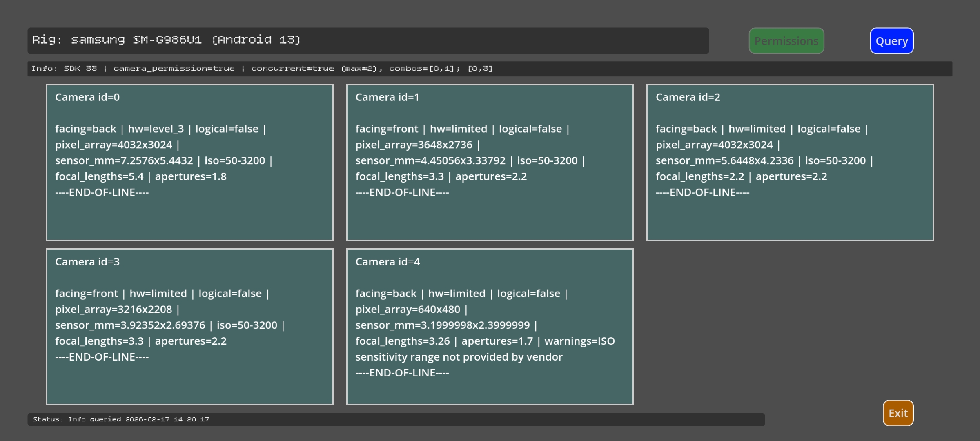This screenshot has height=441, width=980.
Task: Click Camera id=0 heading text
Action: (x=87, y=97)
